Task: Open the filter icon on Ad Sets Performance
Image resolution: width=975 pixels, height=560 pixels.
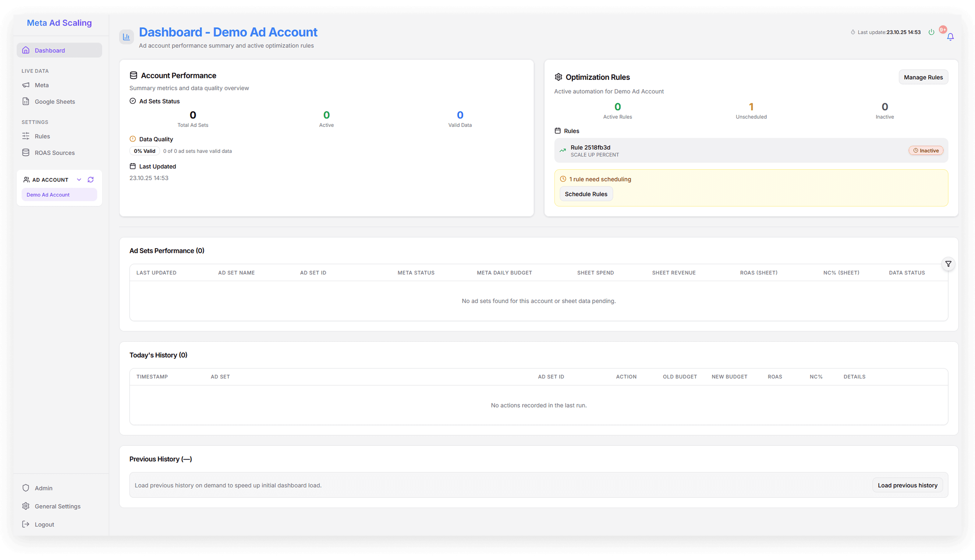Action: click(x=948, y=264)
